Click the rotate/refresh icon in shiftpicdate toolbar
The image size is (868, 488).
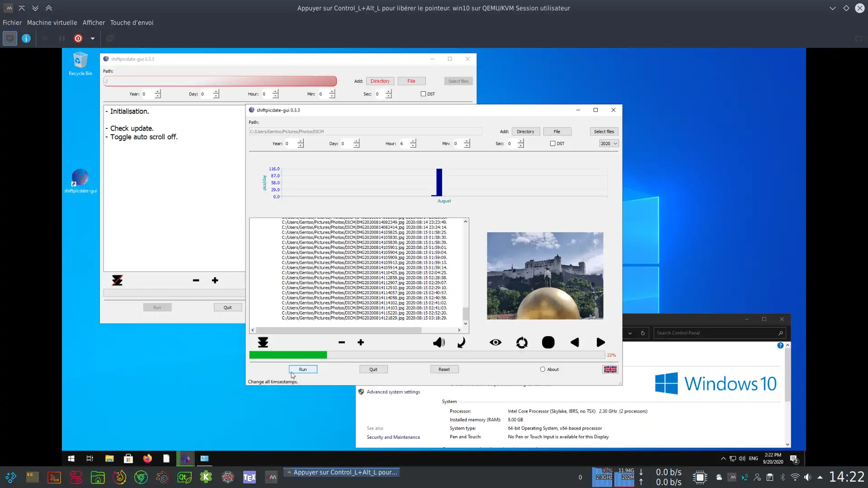pyautogui.click(x=521, y=342)
